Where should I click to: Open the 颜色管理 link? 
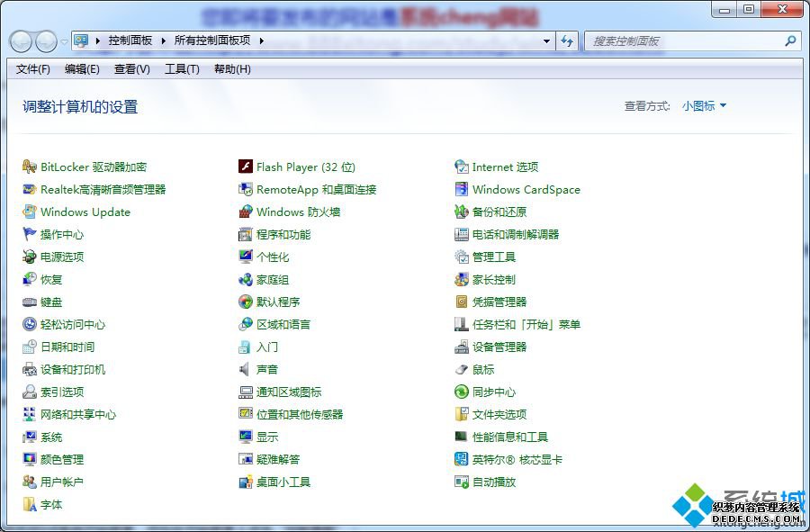(x=62, y=459)
